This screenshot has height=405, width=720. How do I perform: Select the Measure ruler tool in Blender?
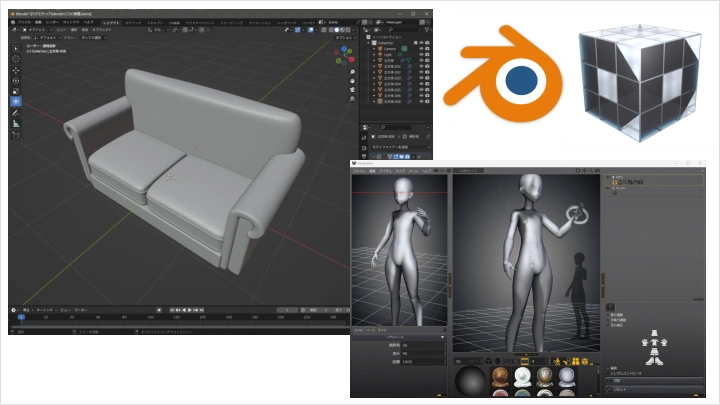pyautogui.click(x=16, y=124)
